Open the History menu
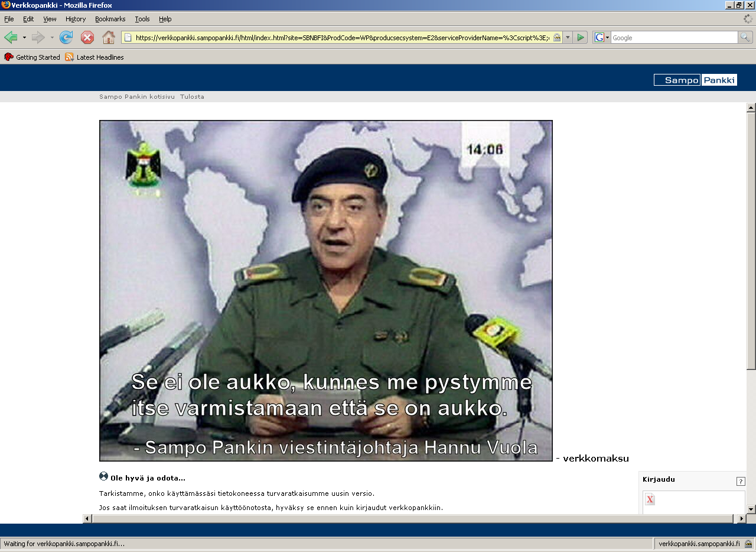The width and height of the screenshot is (756, 552). pyautogui.click(x=76, y=19)
